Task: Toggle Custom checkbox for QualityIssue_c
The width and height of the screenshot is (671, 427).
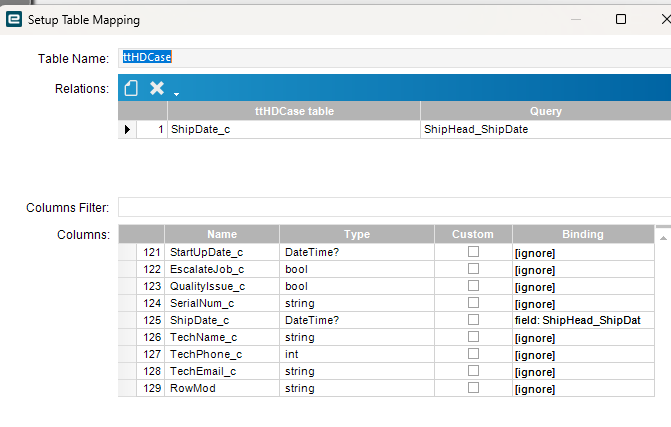Action: pyautogui.click(x=473, y=286)
